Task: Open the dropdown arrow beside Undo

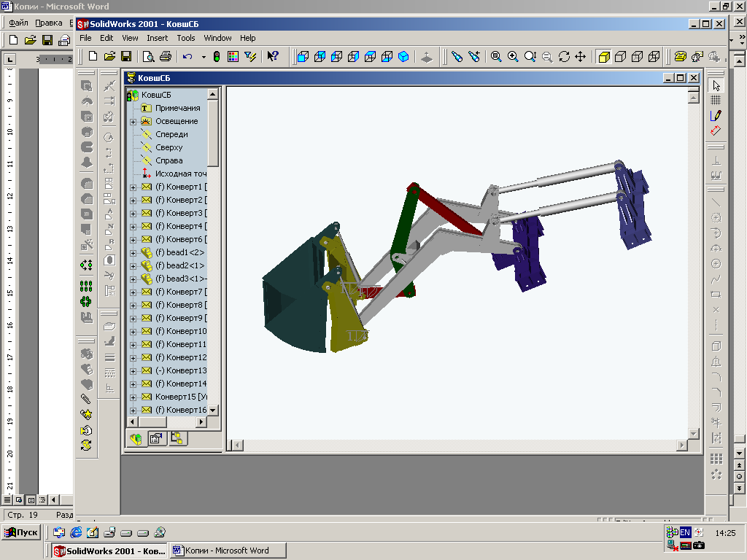Action: click(x=203, y=56)
